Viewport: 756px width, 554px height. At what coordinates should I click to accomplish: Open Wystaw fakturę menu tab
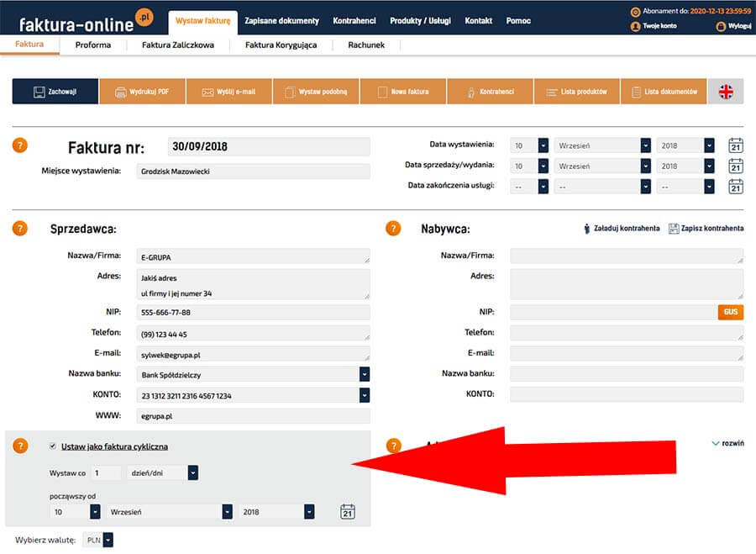pos(203,21)
